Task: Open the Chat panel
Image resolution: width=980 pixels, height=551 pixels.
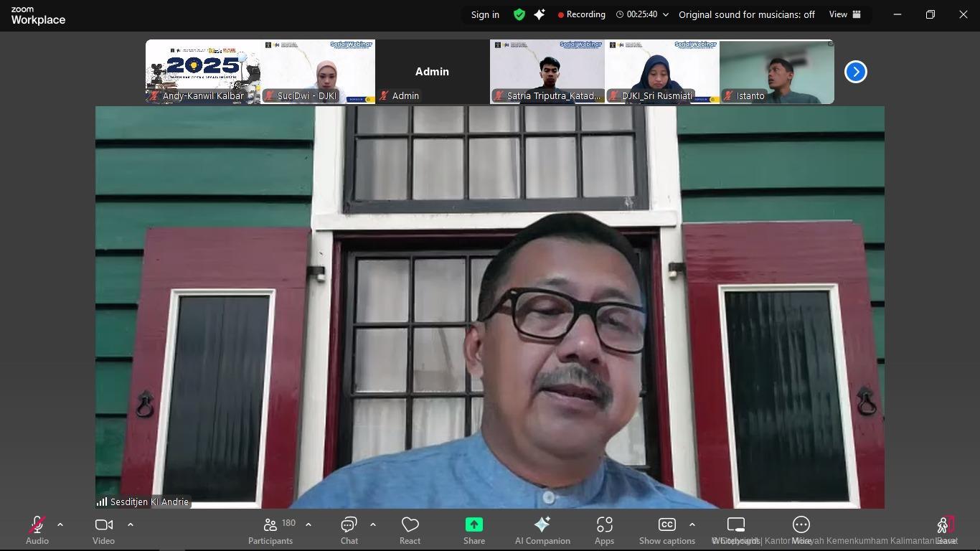Action: click(x=349, y=531)
